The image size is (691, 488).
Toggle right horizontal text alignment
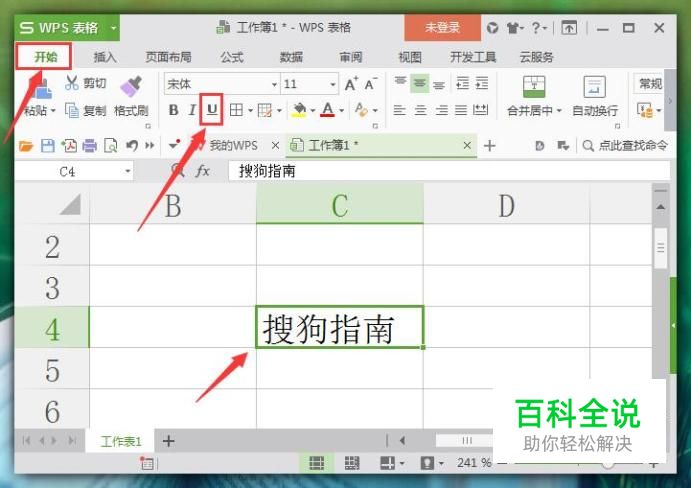(441, 110)
